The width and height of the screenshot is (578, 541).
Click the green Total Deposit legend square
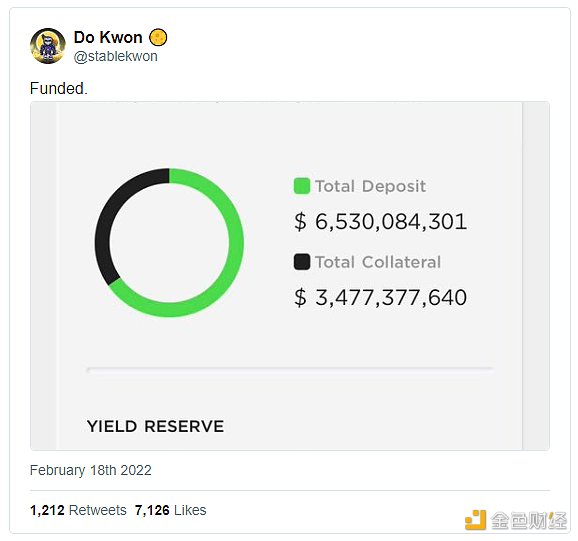(x=302, y=186)
